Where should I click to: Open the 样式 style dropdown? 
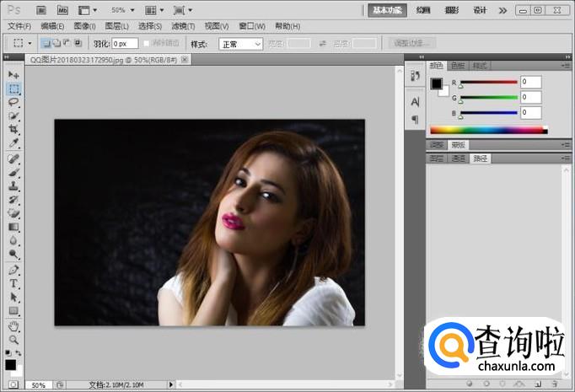pyautogui.click(x=240, y=44)
